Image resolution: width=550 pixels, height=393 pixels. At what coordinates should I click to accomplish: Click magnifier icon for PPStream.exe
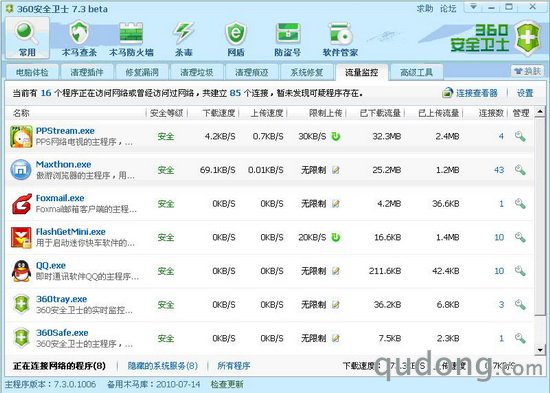coord(520,136)
